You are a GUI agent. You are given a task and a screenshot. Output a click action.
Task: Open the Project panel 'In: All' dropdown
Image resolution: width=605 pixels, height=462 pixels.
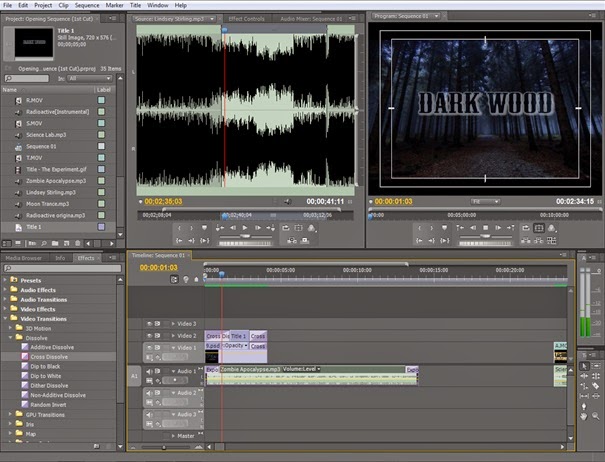90,78
